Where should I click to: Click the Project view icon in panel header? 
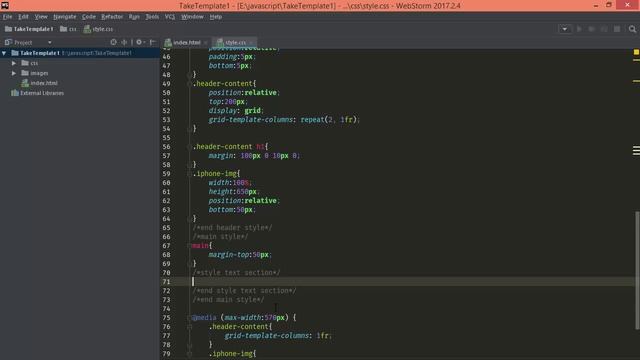(8, 42)
